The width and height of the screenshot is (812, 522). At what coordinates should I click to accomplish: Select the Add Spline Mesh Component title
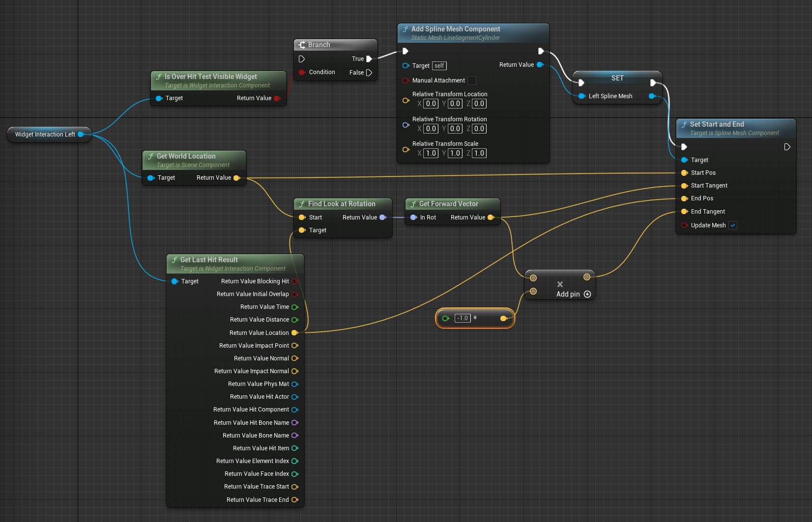coord(455,29)
